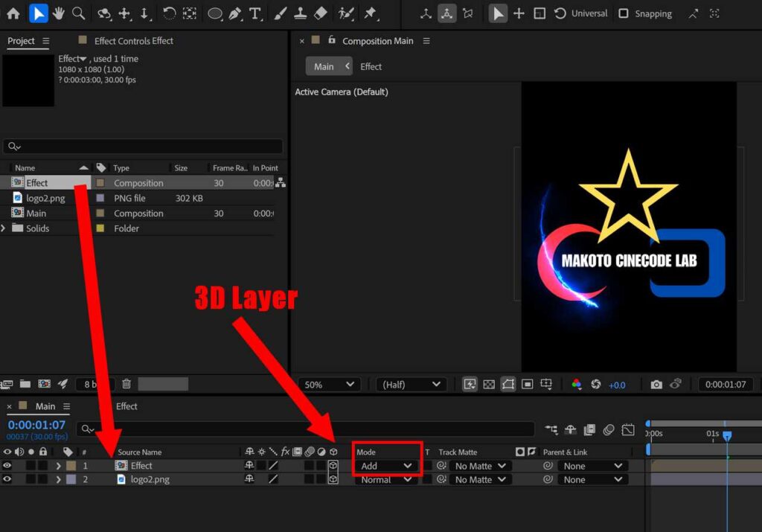The width and height of the screenshot is (762, 532).
Task: Hide the logo2.png layer eye icon
Action: (x=7, y=479)
